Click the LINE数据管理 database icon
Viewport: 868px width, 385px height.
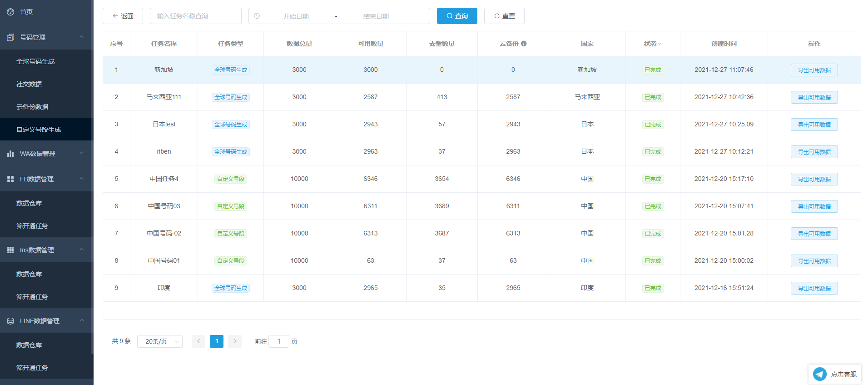click(x=10, y=321)
